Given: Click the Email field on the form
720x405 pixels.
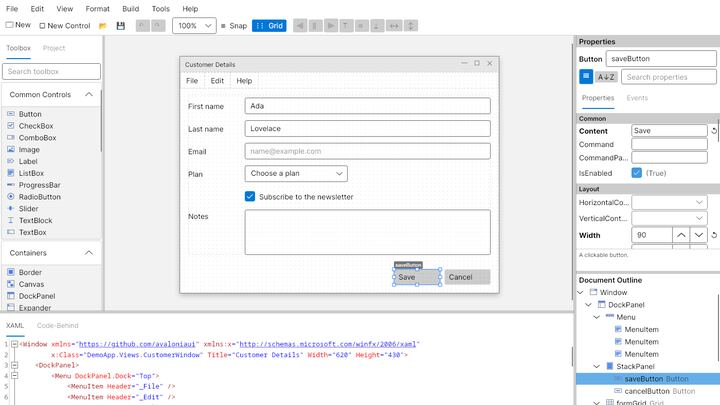Looking at the screenshot, I should pos(367,151).
